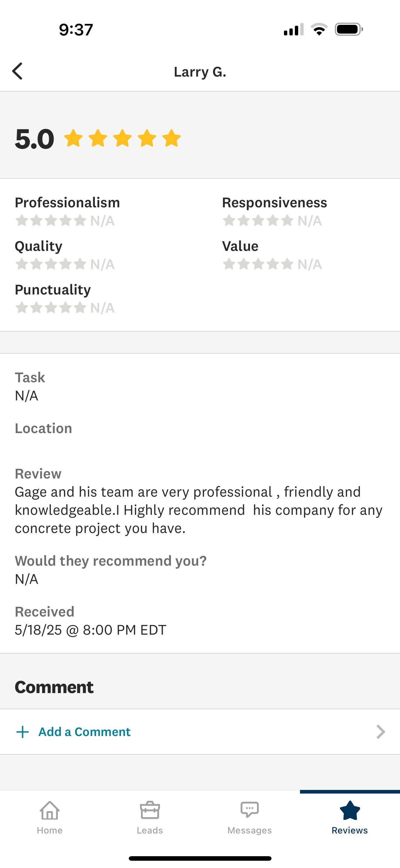Screen dimensions: 400x868
Task: Tap the received date 5/18/25
Action: [x=38, y=630]
